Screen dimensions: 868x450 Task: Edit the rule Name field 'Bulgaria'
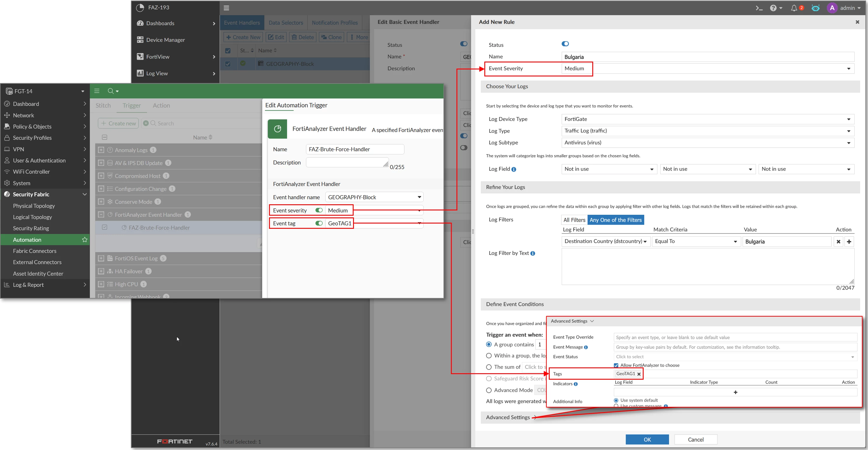tap(708, 57)
